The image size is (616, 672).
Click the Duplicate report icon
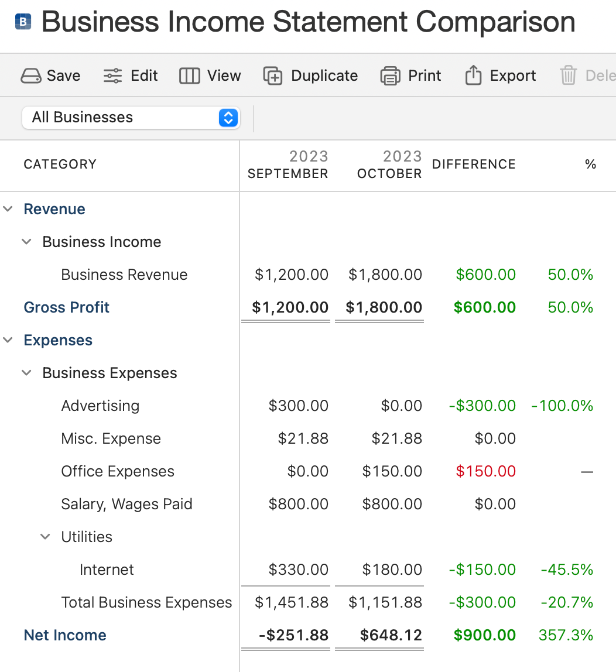pyautogui.click(x=273, y=76)
